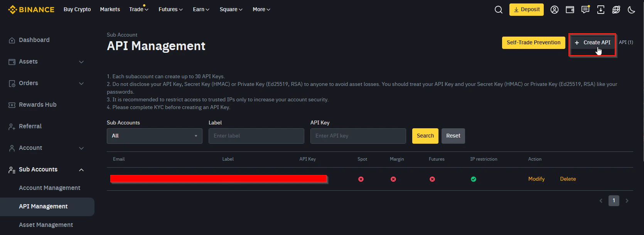Open Referral in sidebar
The image size is (644, 235).
30,126
